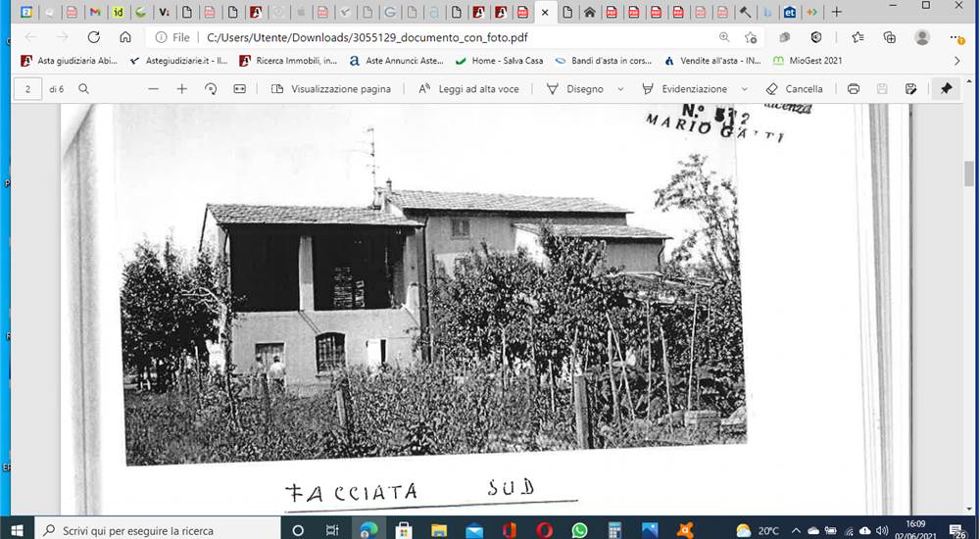Rotate the PDF page with the rotate icon
The height and width of the screenshot is (539, 980).
coord(211,89)
